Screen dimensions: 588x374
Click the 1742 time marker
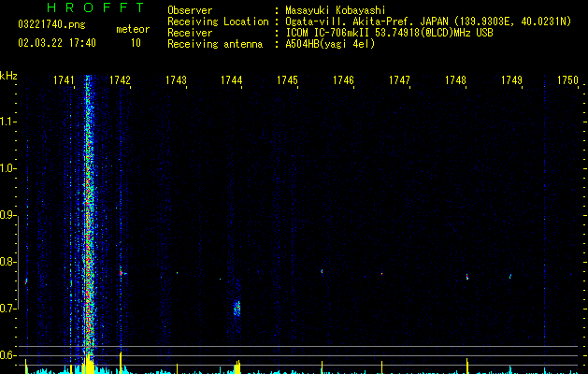[120, 80]
